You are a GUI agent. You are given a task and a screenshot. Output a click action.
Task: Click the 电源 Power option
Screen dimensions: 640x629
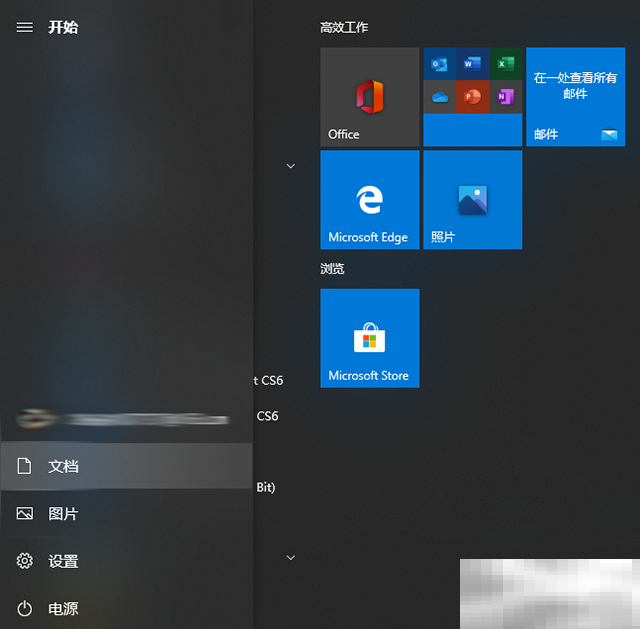click(127, 609)
